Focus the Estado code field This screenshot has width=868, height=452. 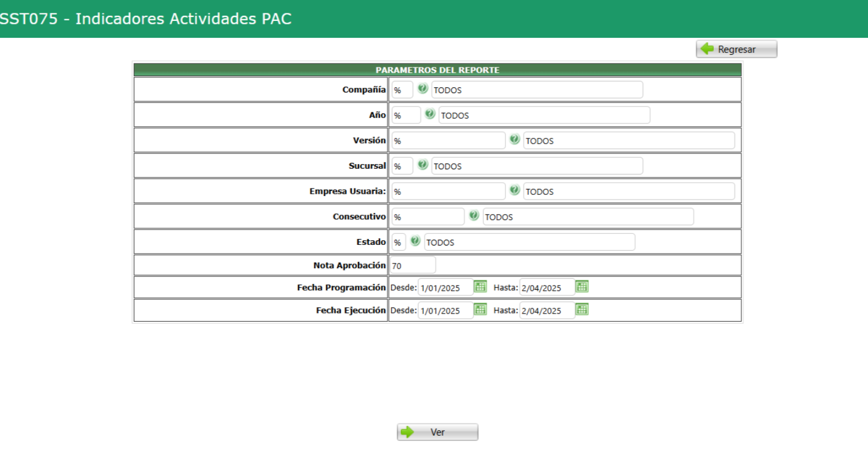click(399, 243)
